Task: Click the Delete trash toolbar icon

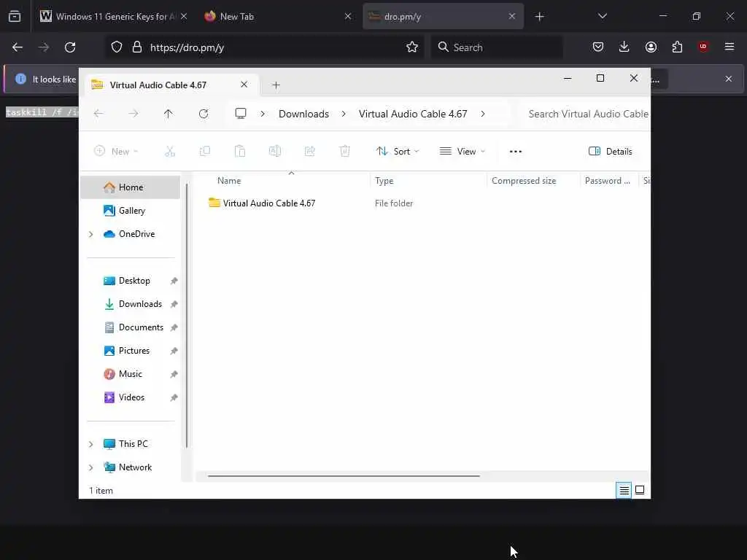Action: (345, 152)
